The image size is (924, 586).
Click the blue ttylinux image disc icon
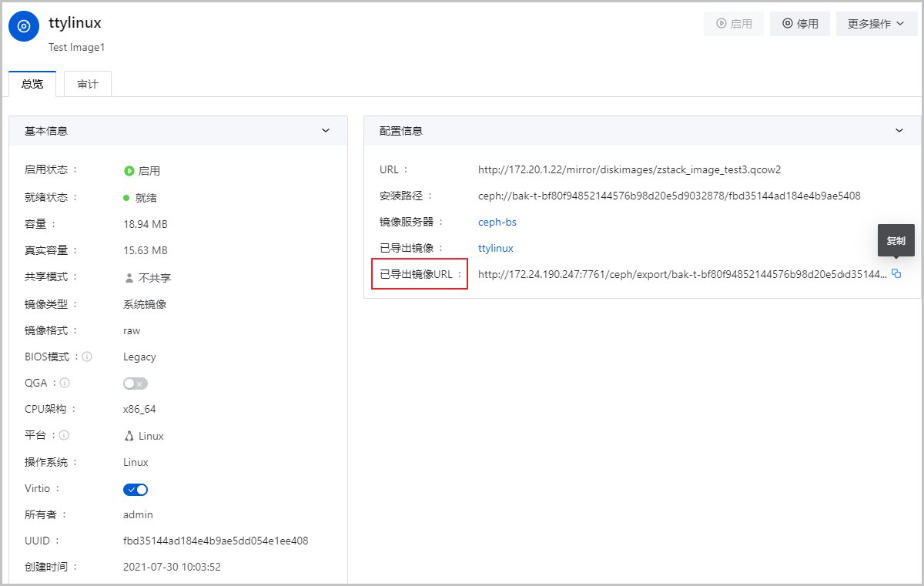24,26
